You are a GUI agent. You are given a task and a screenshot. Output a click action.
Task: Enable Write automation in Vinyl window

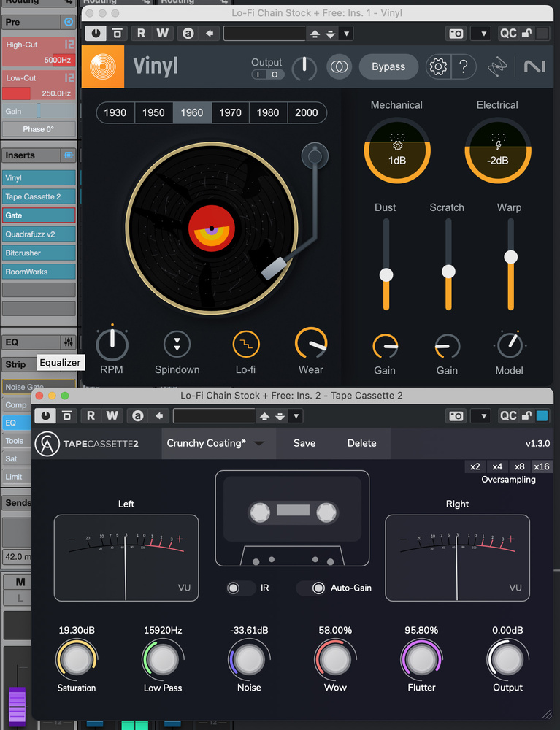[162, 34]
